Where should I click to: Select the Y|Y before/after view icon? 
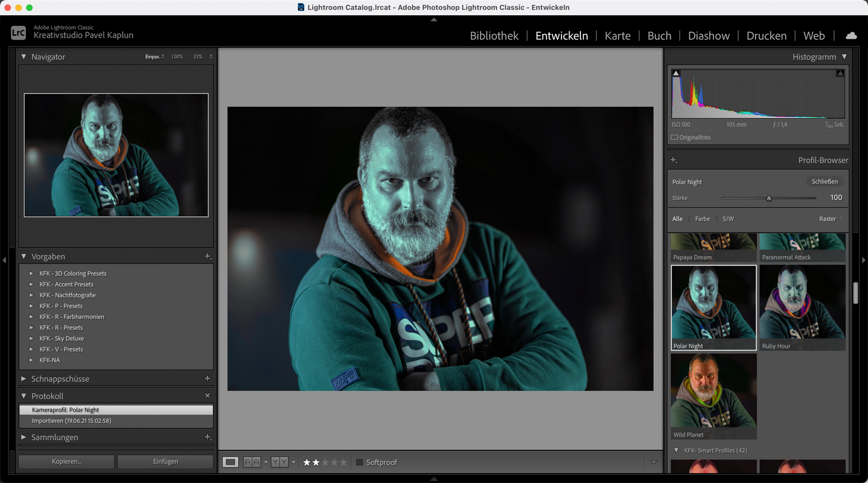(x=279, y=462)
